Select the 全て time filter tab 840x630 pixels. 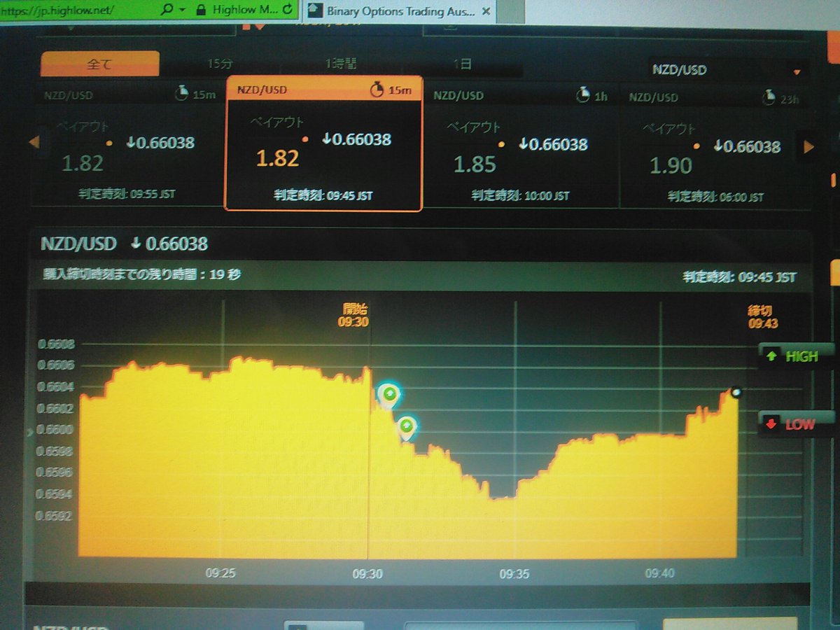pyautogui.click(x=99, y=64)
